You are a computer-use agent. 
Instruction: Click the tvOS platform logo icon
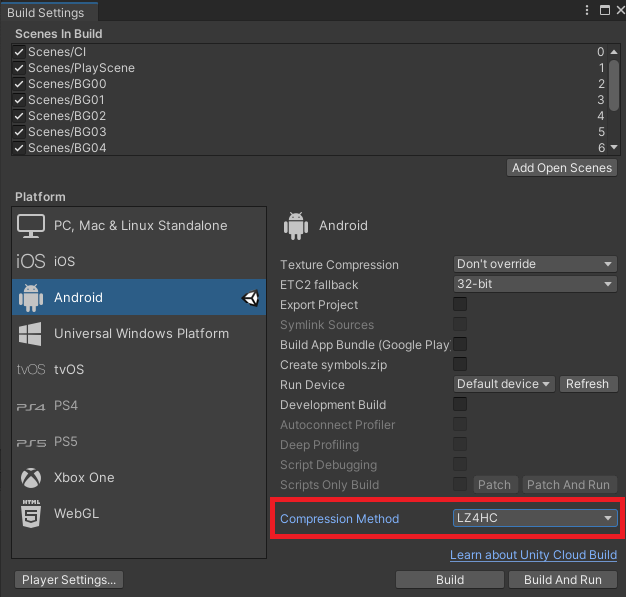click(31, 369)
